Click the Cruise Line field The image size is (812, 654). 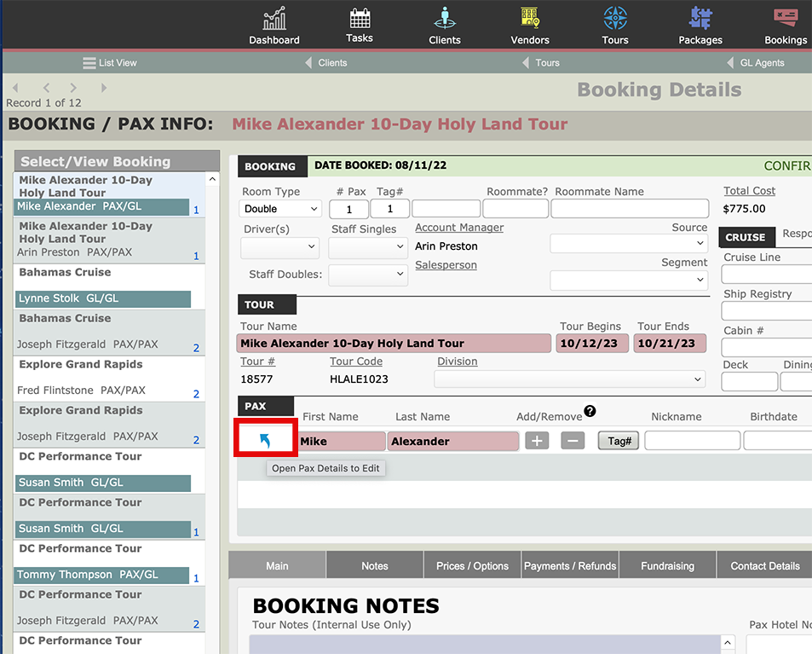767,275
